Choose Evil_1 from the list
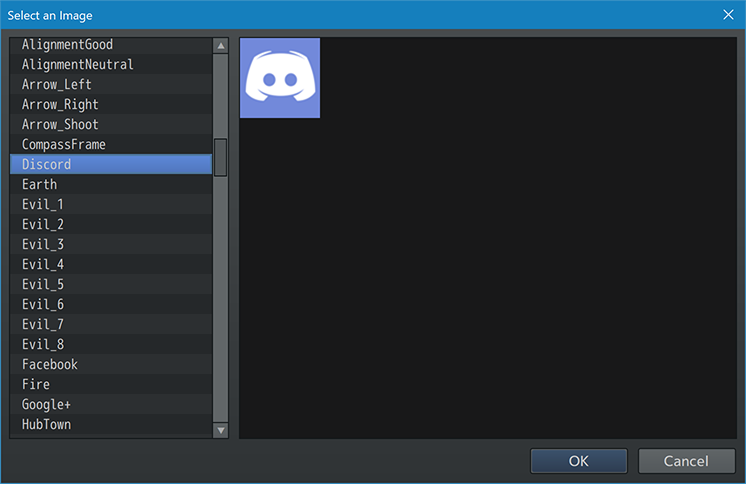 coord(111,204)
